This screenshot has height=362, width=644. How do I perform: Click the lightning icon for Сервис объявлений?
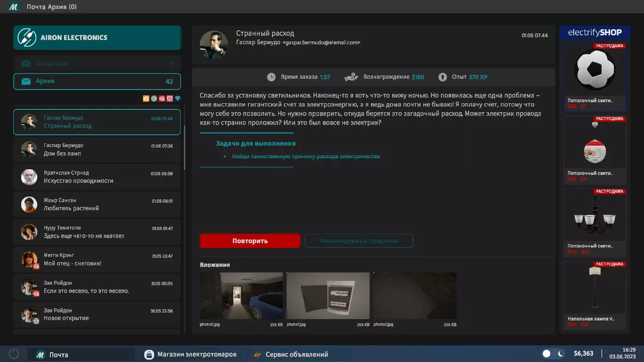(x=257, y=354)
